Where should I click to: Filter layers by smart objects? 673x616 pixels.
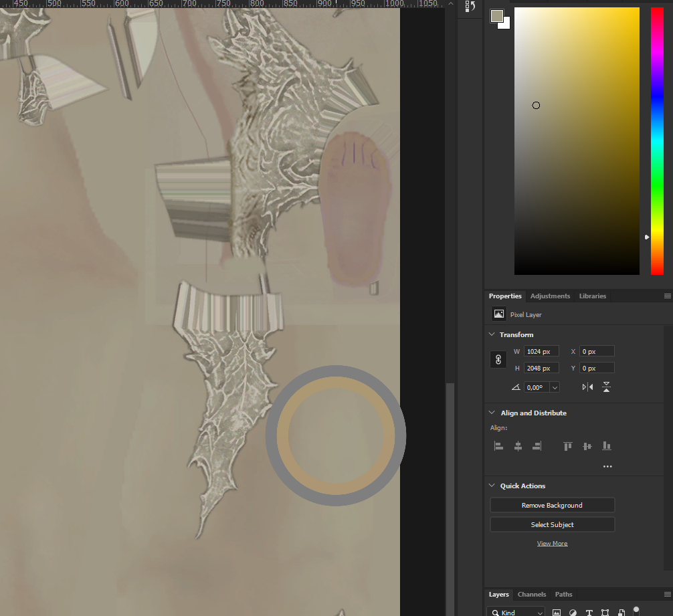(621, 612)
